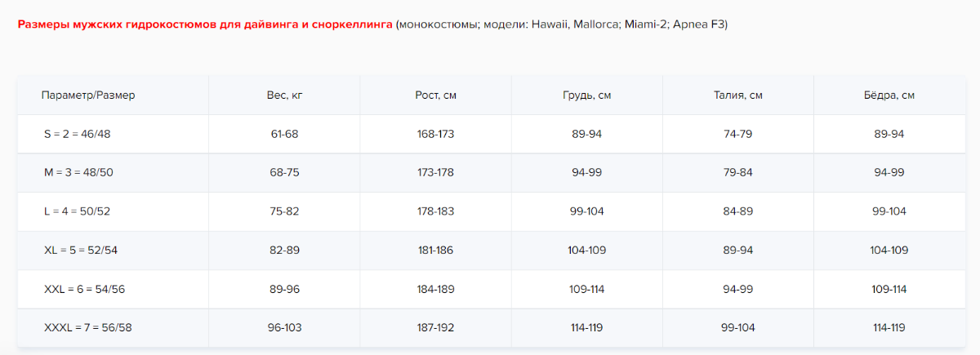Click the weight cell '89-96'

coord(284,289)
